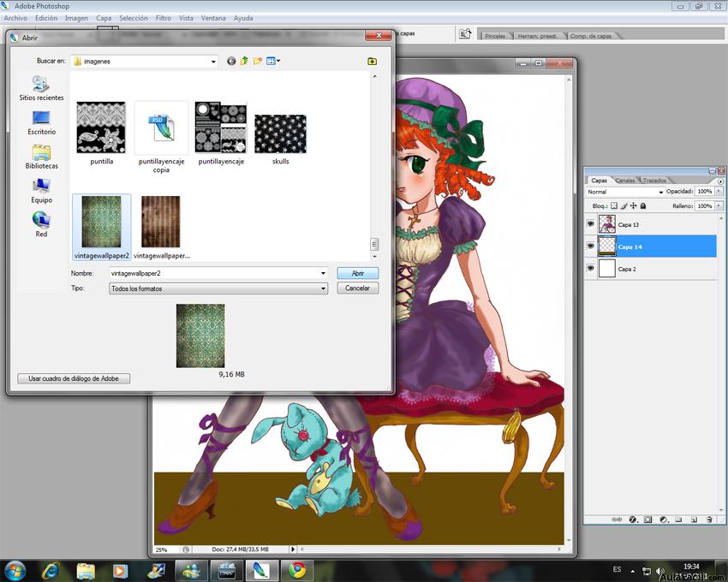Go up one folder level
The image size is (728, 582).
[244, 61]
